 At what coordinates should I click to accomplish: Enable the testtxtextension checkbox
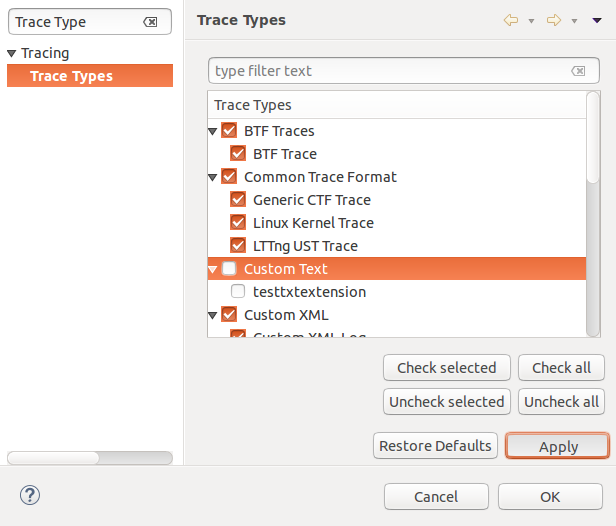(238, 292)
